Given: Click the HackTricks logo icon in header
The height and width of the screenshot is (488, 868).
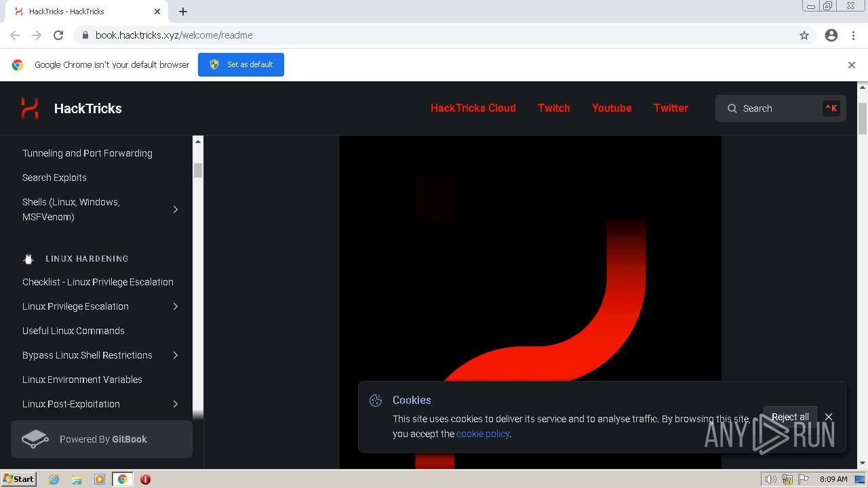Looking at the screenshot, I should coord(30,108).
